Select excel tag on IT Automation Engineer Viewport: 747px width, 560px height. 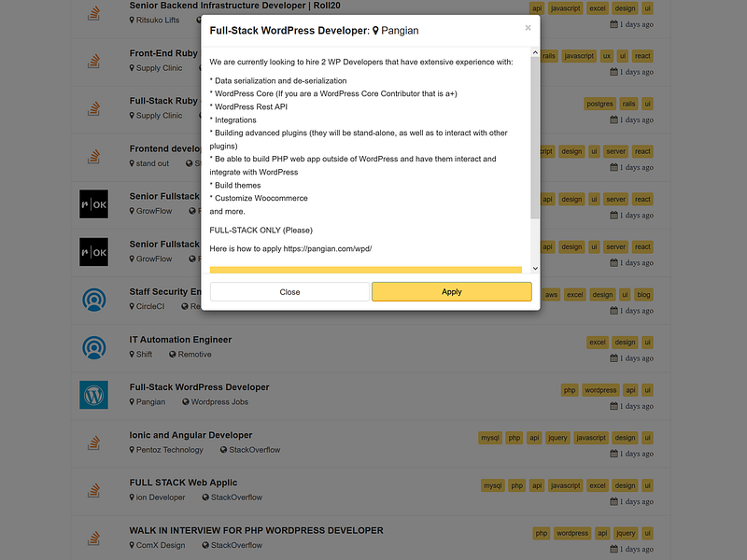click(x=598, y=343)
